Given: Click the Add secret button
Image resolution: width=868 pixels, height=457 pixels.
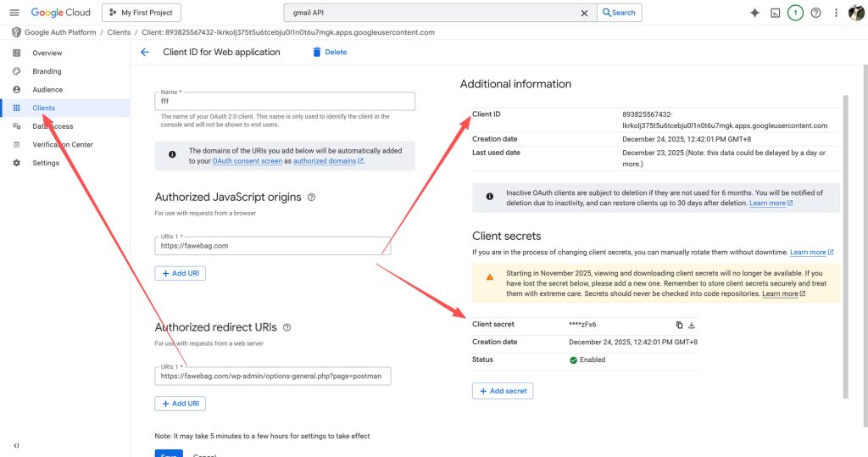Looking at the screenshot, I should tap(503, 391).
